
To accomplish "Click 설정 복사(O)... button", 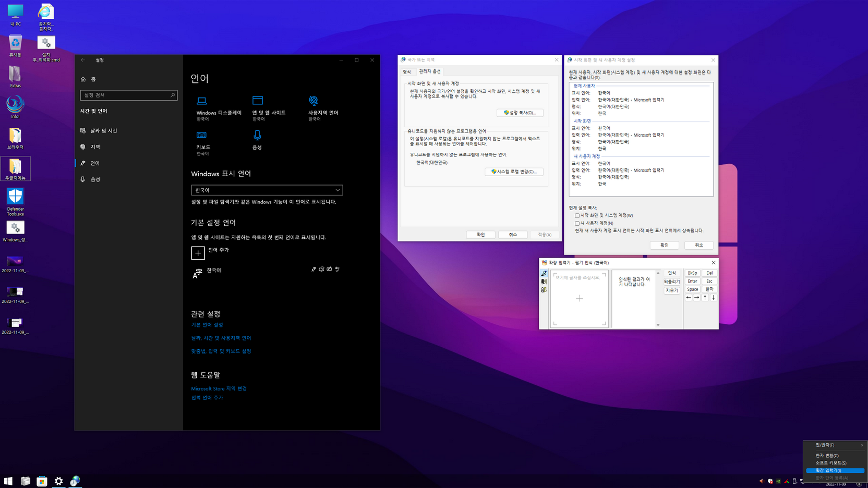I will tap(520, 113).
